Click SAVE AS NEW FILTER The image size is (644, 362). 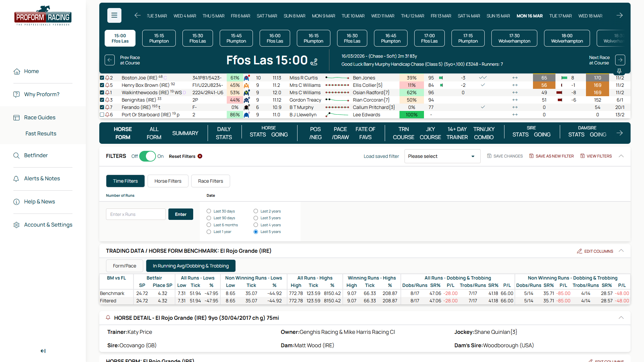[x=551, y=156]
